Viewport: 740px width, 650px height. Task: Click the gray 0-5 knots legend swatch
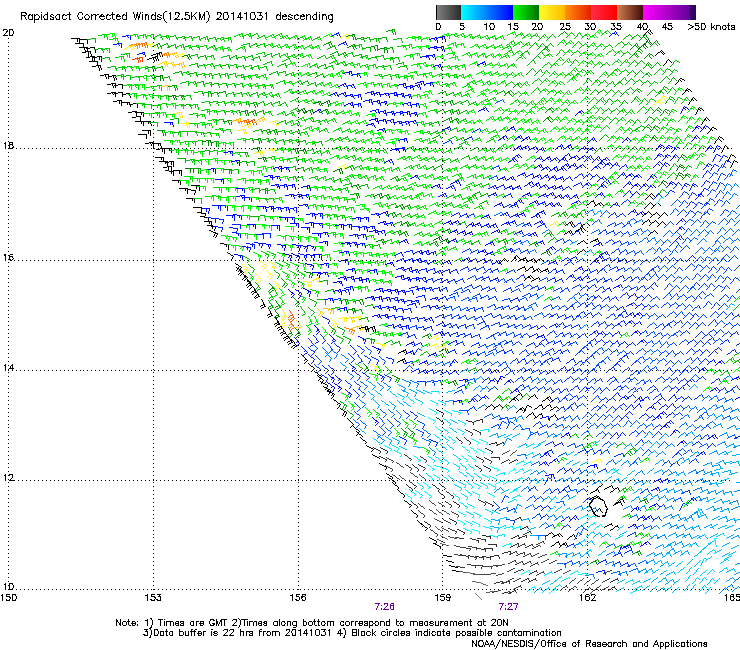tap(448, 12)
